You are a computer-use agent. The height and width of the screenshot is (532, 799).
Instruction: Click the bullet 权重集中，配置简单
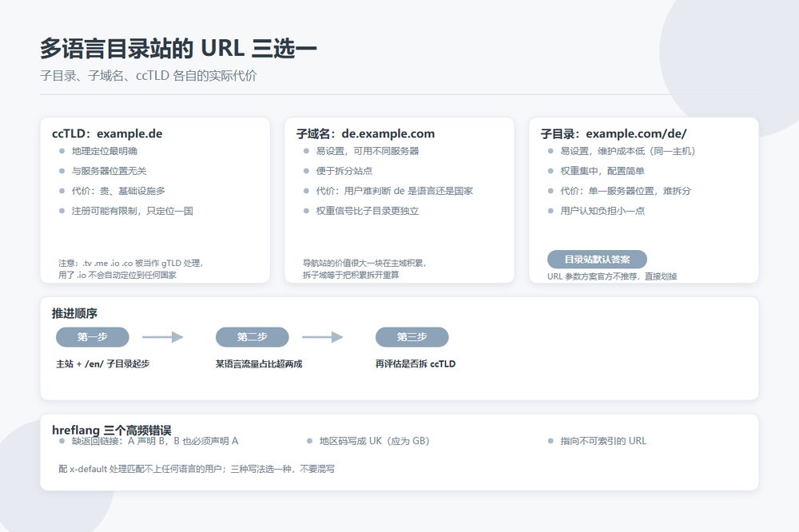(x=602, y=171)
